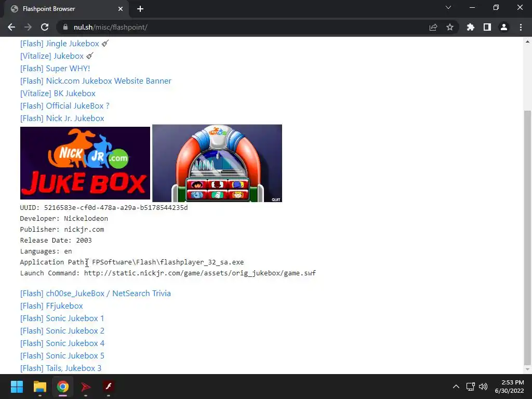Open the Official JukeBox ? link
532x399 pixels.
(65, 106)
